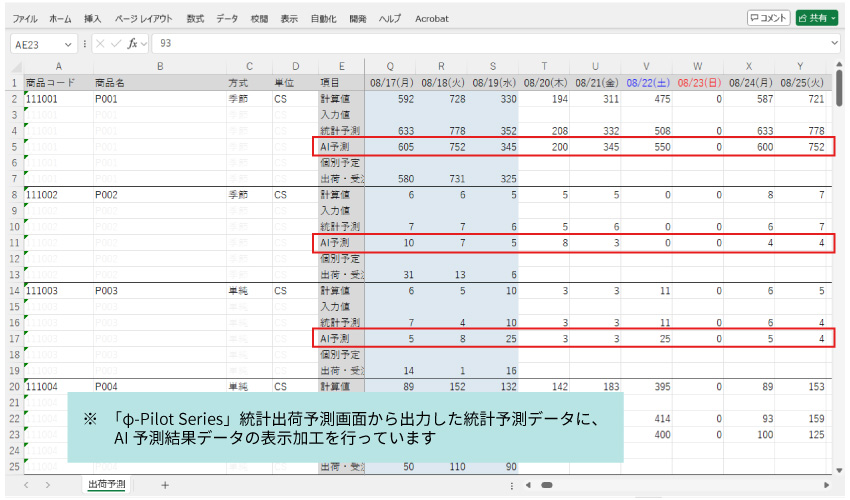Click the コメント button

(768, 18)
